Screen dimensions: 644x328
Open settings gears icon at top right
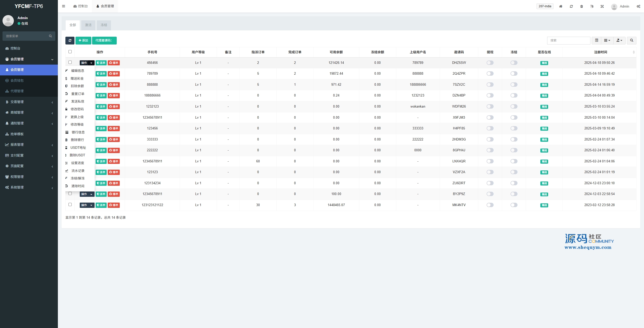coord(638,6)
